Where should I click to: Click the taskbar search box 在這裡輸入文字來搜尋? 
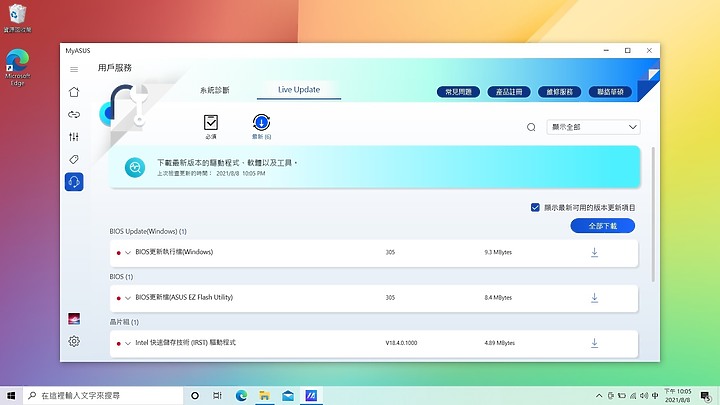point(102,395)
